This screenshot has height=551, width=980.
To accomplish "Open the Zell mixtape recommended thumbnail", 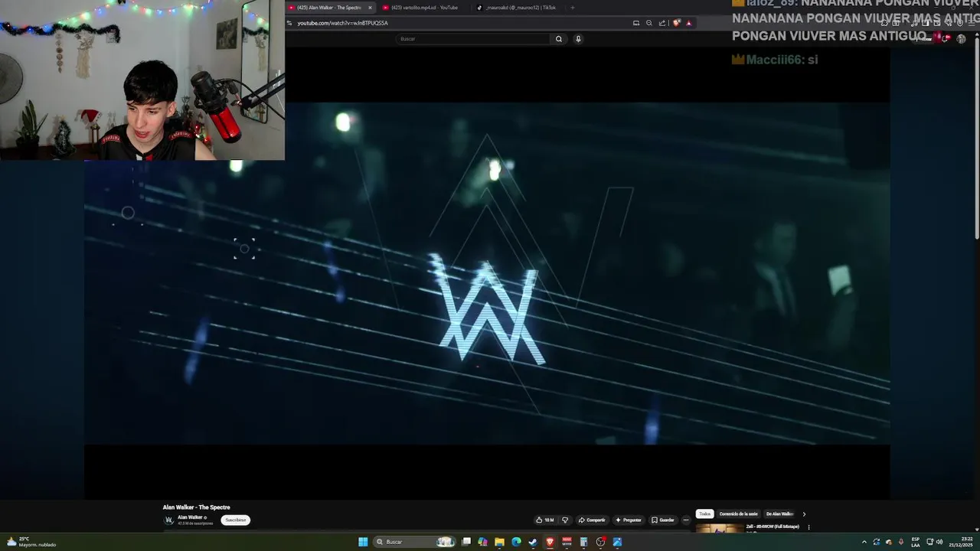I will click(719, 528).
